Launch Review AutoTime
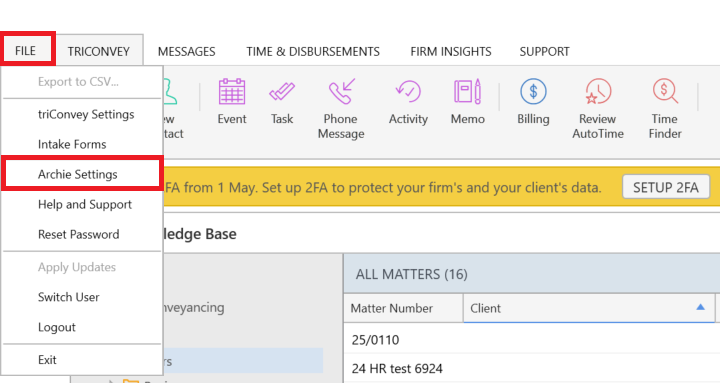The width and height of the screenshot is (720, 383). 598,109
